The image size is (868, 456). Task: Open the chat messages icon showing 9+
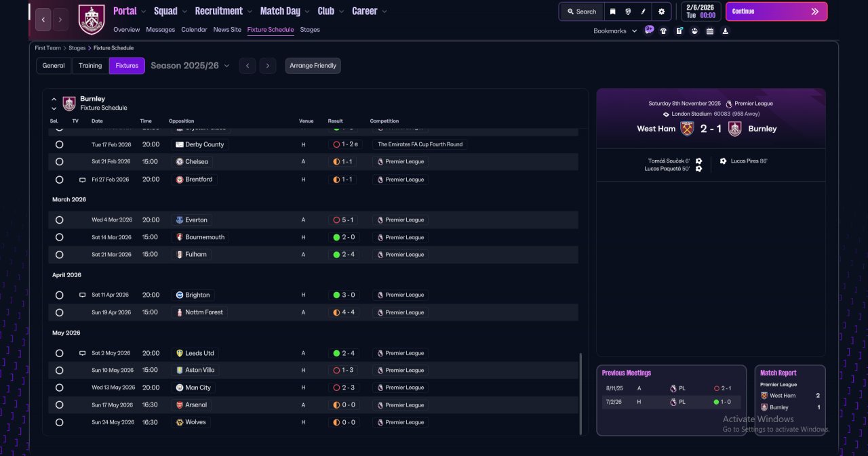coord(649,30)
